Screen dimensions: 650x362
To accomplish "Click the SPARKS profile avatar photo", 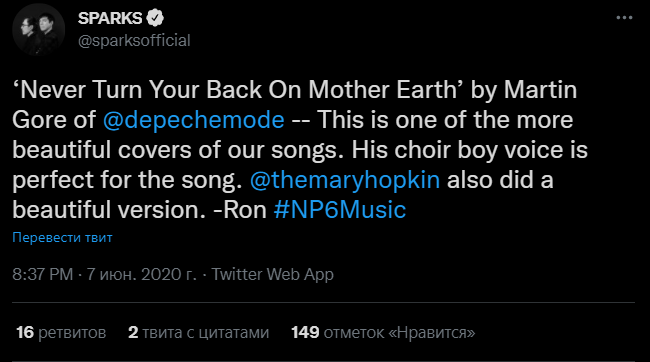I will [39, 29].
